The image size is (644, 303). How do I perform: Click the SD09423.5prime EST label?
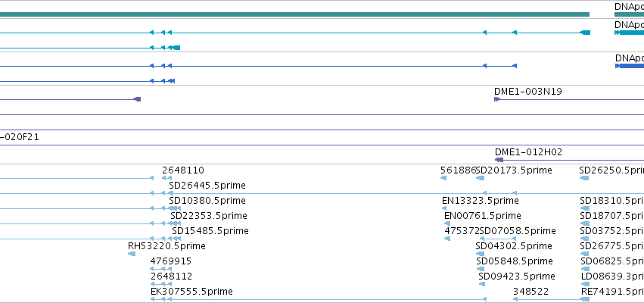tap(517, 276)
